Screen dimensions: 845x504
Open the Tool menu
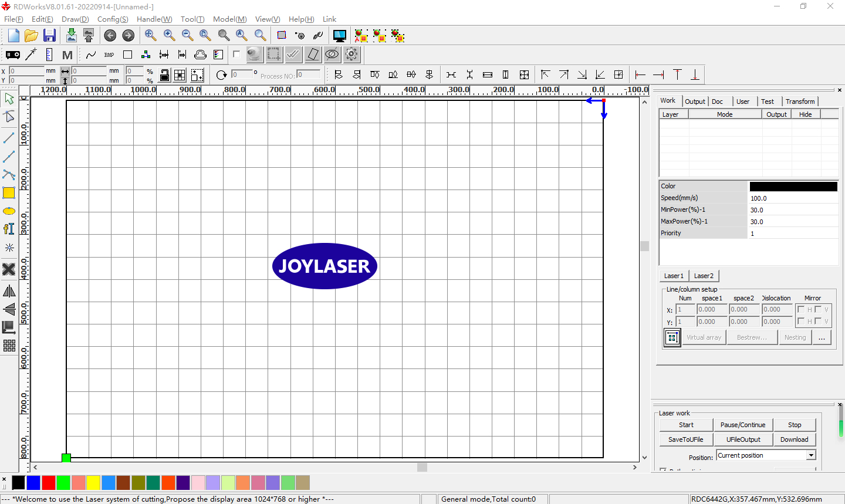coord(192,19)
